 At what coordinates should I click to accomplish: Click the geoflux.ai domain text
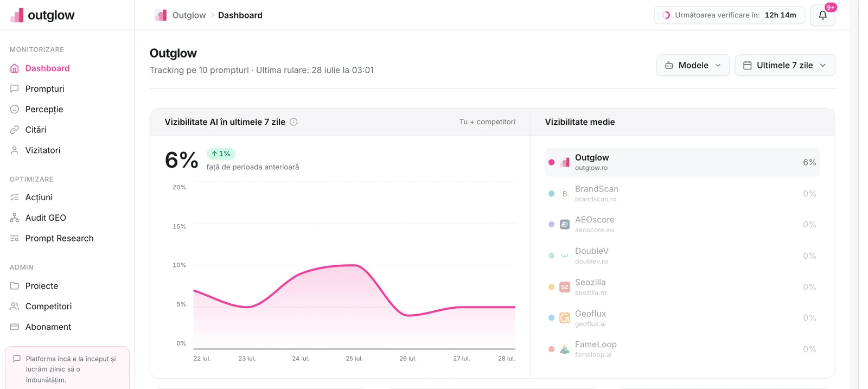click(x=590, y=324)
